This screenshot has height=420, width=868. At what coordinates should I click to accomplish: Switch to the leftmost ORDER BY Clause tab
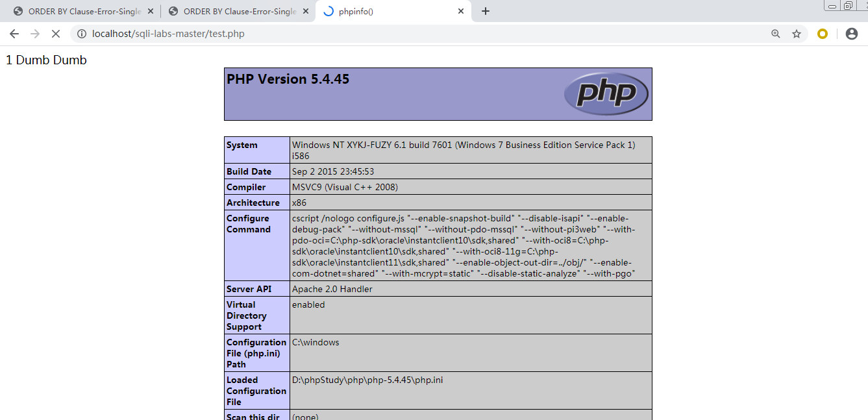82,11
